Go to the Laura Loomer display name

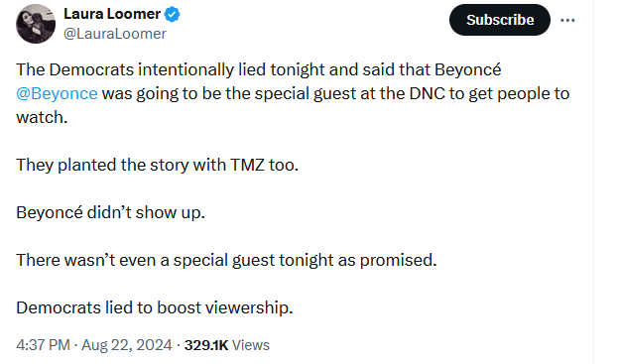pyautogui.click(x=112, y=14)
